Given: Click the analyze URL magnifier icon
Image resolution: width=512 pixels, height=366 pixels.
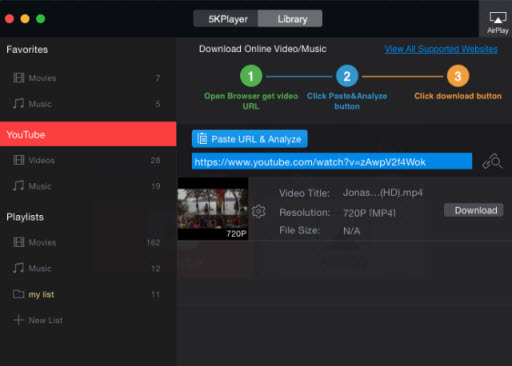Looking at the screenshot, I should click(x=492, y=161).
